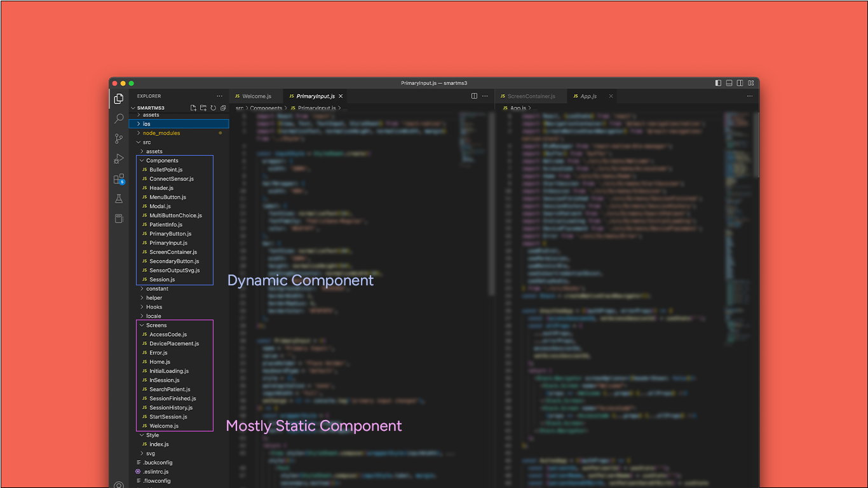Open the Search view in activity bar

tap(118, 118)
